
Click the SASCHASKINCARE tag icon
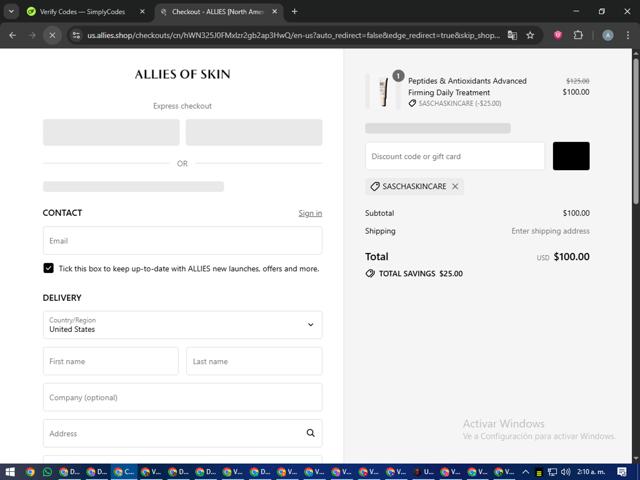(375, 187)
